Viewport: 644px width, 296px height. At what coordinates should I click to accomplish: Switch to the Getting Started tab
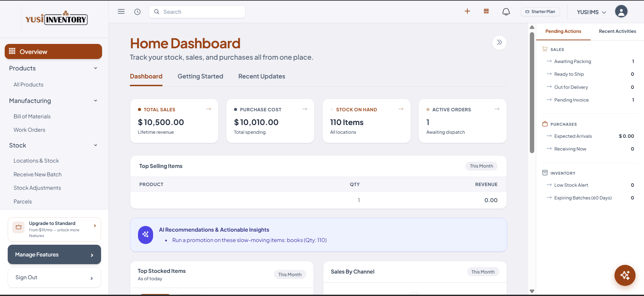pyautogui.click(x=200, y=76)
